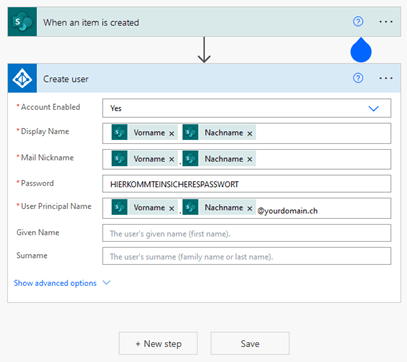The height and width of the screenshot is (362, 407).
Task: Click the Given Name input field
Action: click(x=246, y=233)
